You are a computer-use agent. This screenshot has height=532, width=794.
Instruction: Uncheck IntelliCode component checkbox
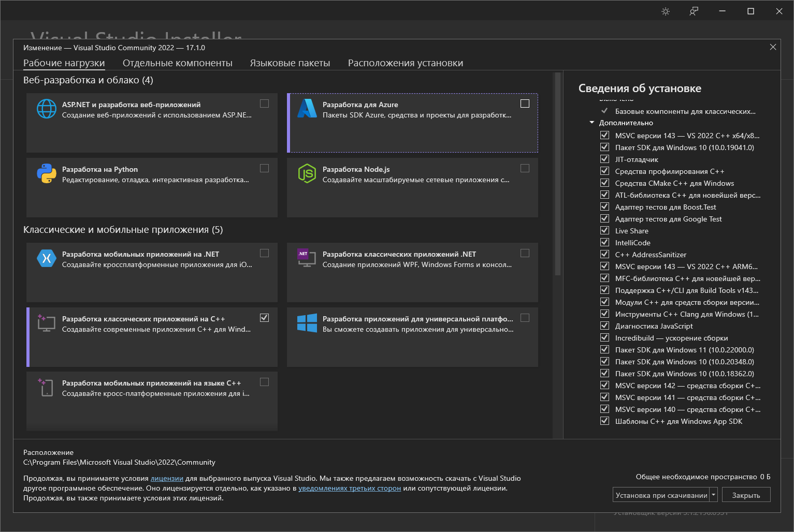(604, 242)
